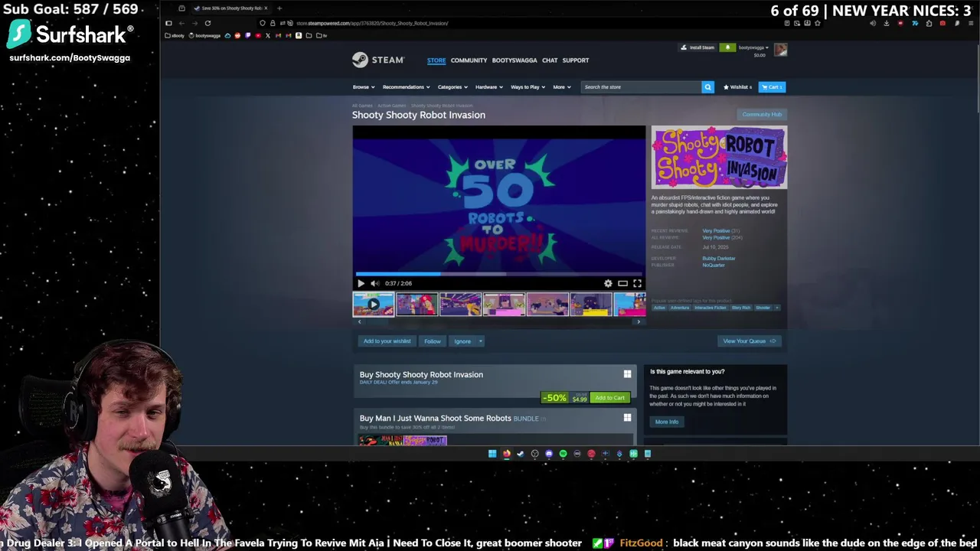This screenshot has width=980, height=551.
Task: Play the trailer video
Action: point(361,283)
